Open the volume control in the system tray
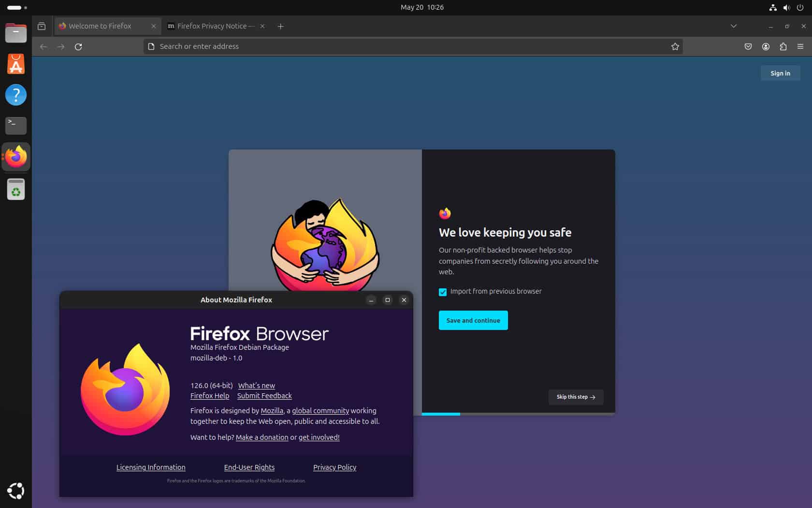This screenshot has height=508, width=812. 786,7
